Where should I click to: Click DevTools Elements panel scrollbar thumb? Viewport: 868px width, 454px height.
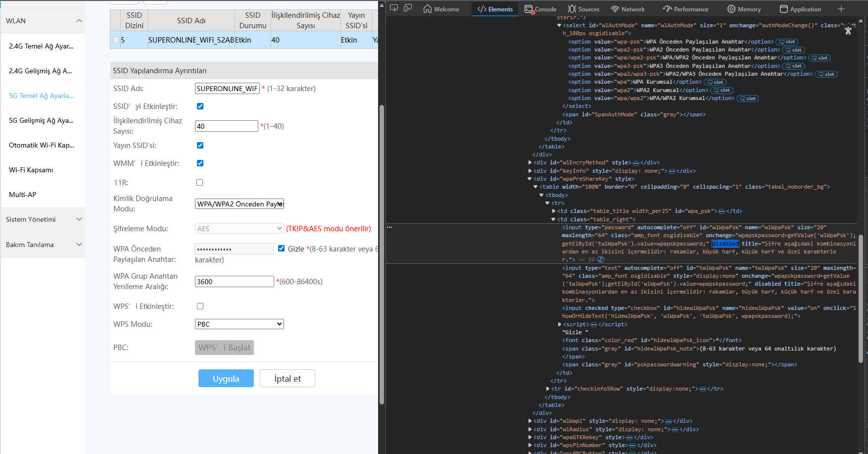[861, 299]
